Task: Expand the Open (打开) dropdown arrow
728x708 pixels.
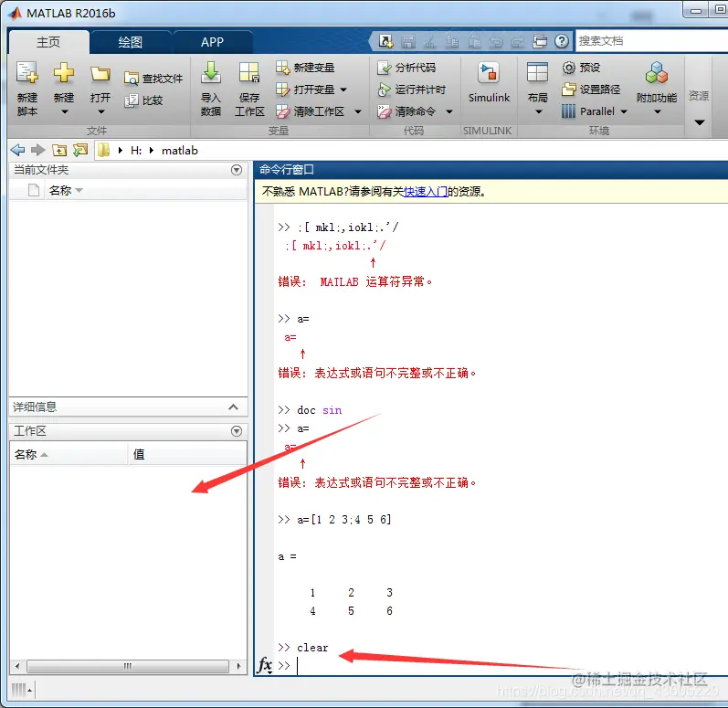Action: 101,111
